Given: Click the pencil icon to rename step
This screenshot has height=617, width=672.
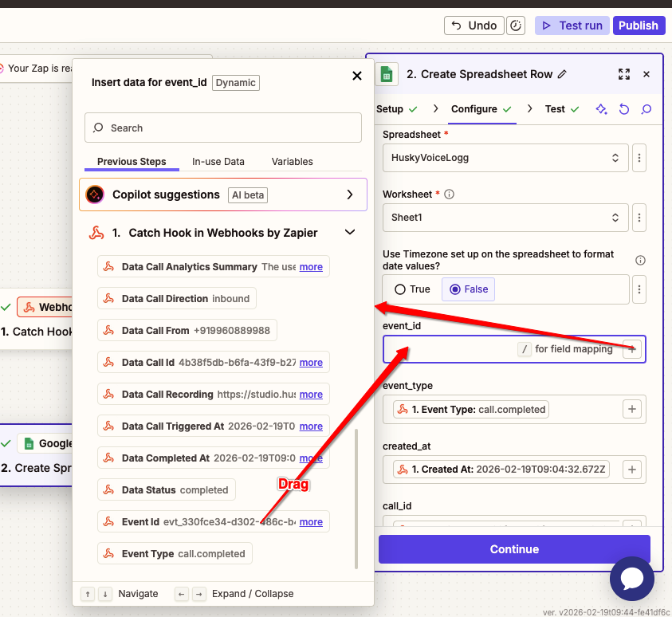Looking at the screenshot, I should click(x=563, y=74).
